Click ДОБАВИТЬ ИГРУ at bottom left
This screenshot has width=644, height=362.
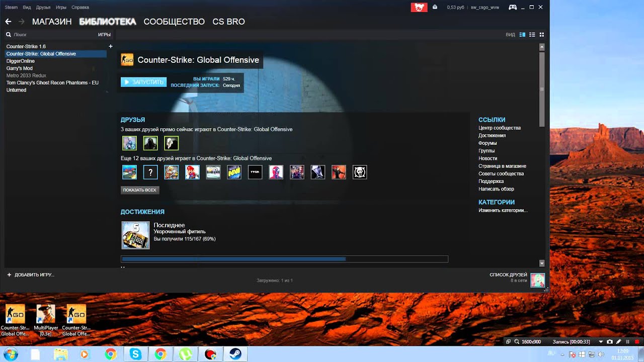tap(31, 275)
